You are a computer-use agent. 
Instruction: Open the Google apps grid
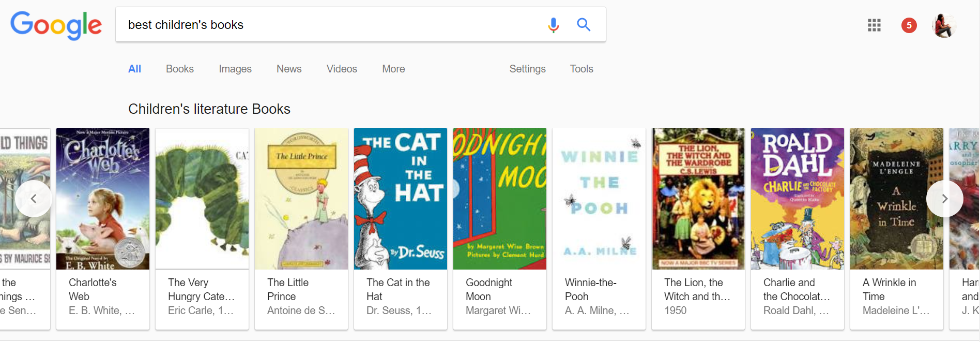[x=874, y=25]
